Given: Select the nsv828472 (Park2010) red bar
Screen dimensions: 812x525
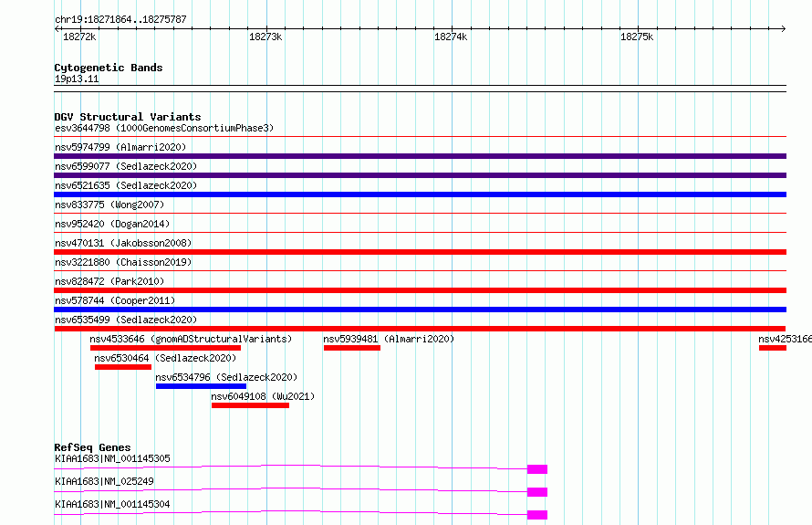Looking at the screenshot, I should 420,290.
